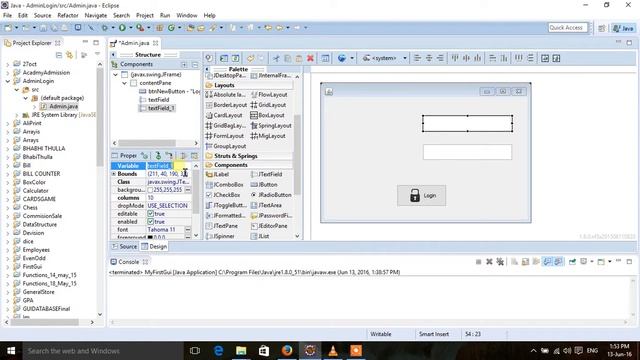The image size is (640, 360).
Task: Open the Layouts palette category
Action: coord(249,85)
